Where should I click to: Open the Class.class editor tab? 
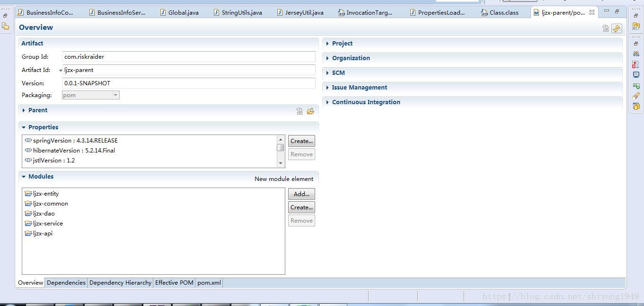click(x=500, y=12)
